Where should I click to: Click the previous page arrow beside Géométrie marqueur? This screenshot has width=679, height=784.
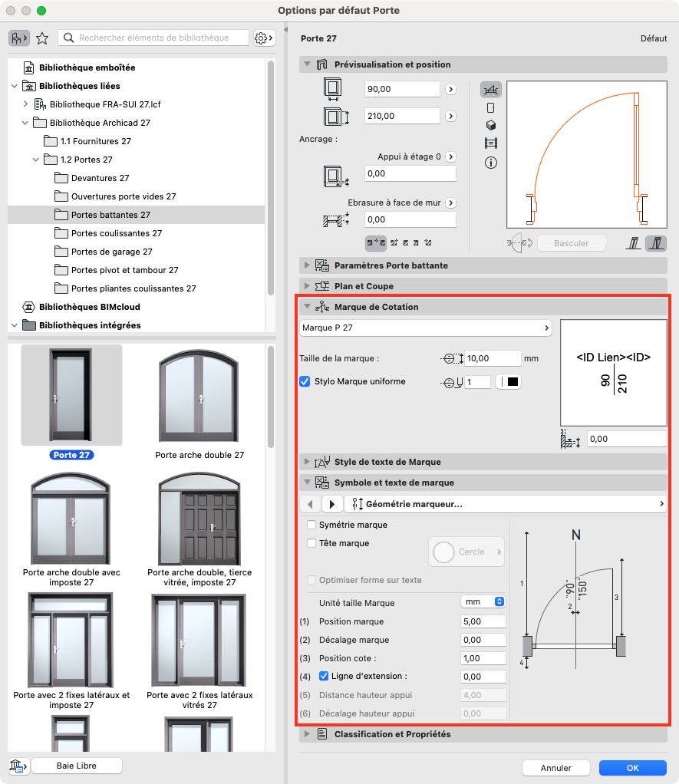click(311, 504)
